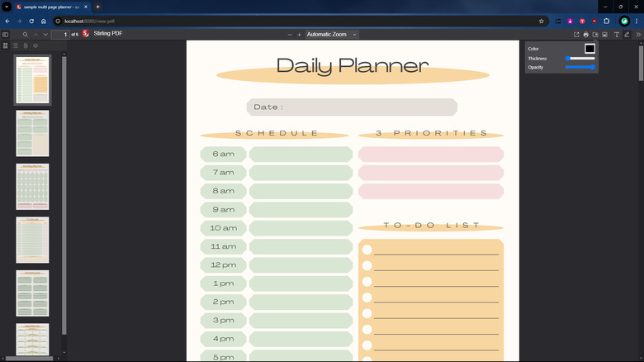Show the layers view
Screen dimensions: 644x362
[x=36, y=45]
